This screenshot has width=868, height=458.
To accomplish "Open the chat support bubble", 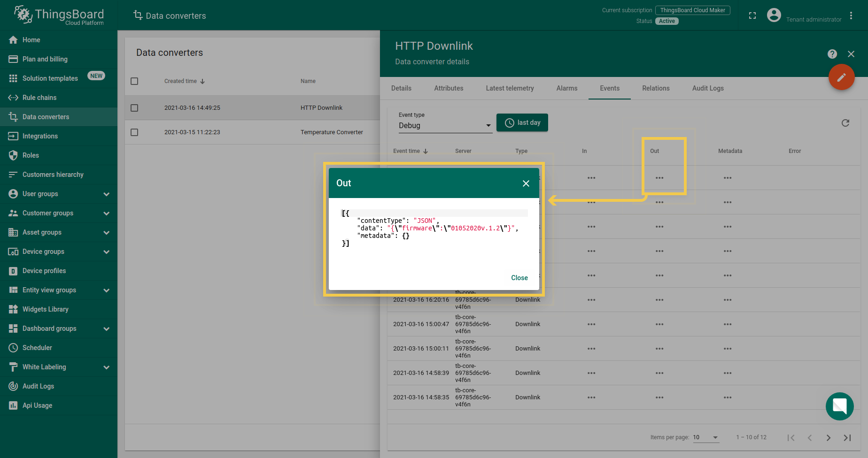I will pyautogui.click(x=840, y=406).
